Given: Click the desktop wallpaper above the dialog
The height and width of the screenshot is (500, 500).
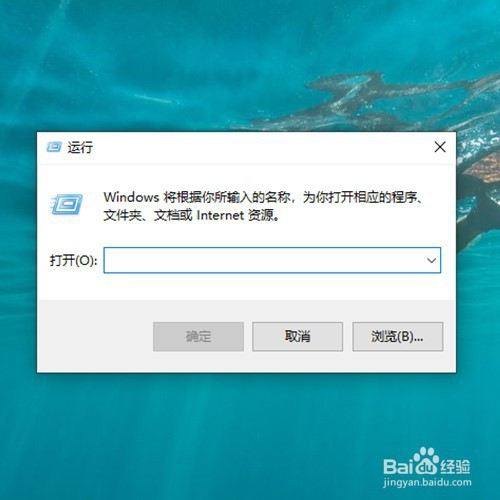Looking at the screenshot, I should [x=200, y=67].
